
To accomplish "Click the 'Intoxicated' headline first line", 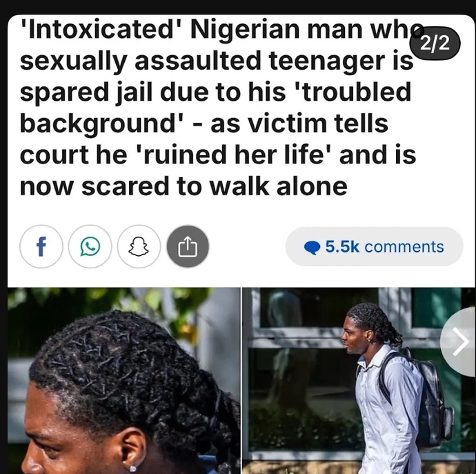I will [x=221, y=29].
